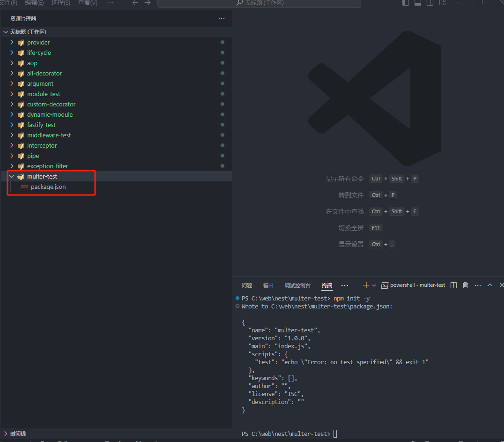The height and width of the screenshot is (442, 504).
Task: Click the aop folder icon
Action: pyautogui.click(x=21, y=63)
